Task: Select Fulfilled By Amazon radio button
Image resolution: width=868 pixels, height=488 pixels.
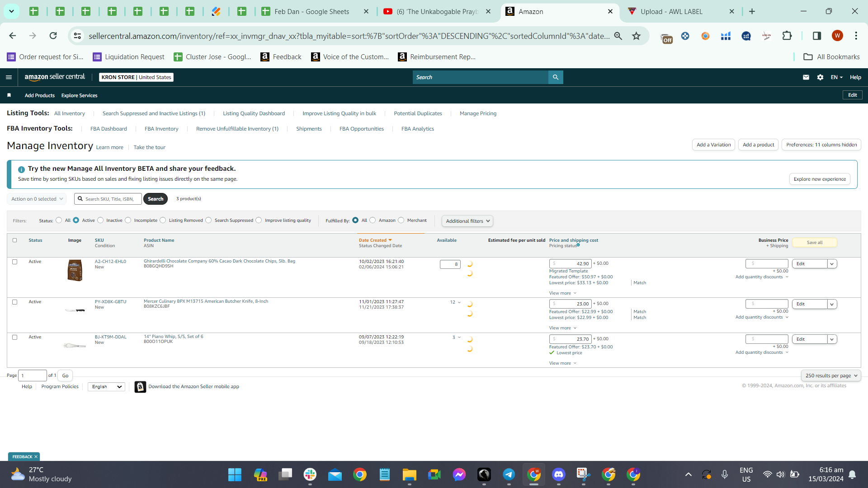Action: 373,221
